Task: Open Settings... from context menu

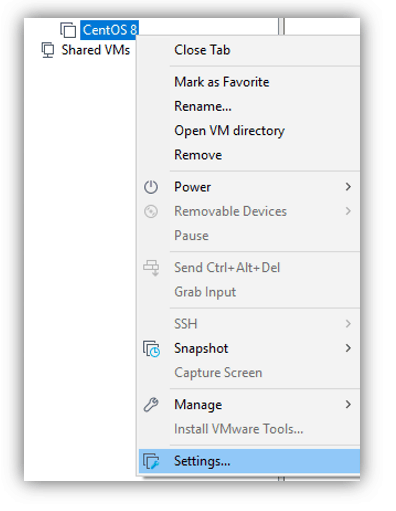Action: point(249,461)
